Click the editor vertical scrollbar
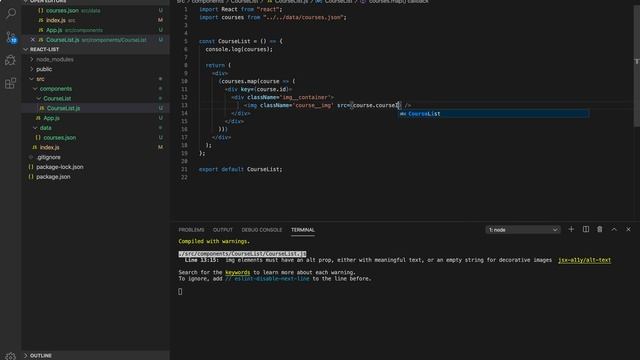This screenshot has height=360, width=640. [x=636, y=65]
